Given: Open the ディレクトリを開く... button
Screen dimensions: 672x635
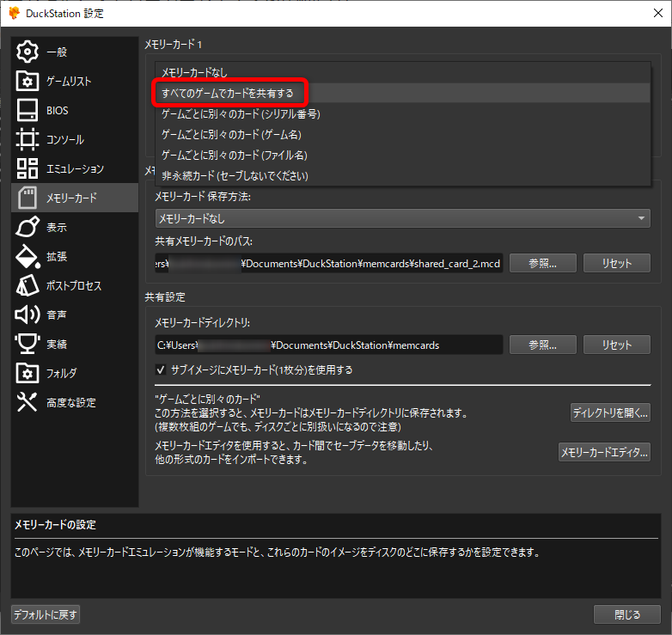Looking at the screenshot, I should (610, 412).
